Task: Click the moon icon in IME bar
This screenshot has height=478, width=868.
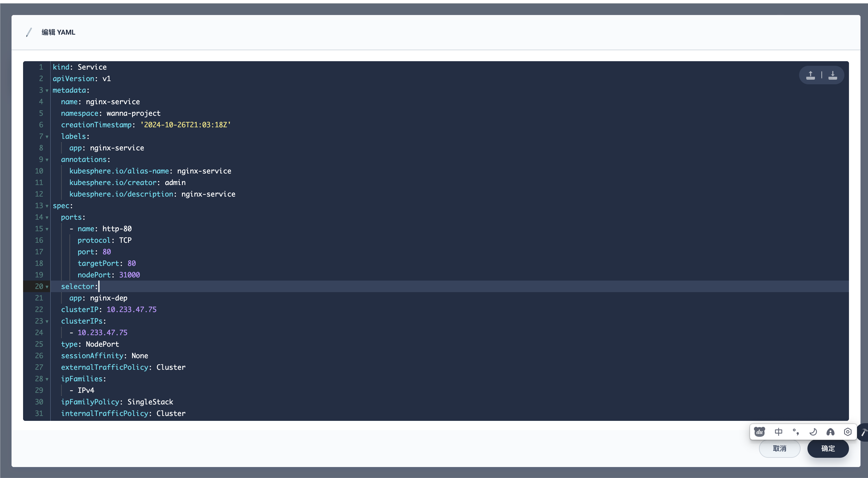Action: (813, 432)
